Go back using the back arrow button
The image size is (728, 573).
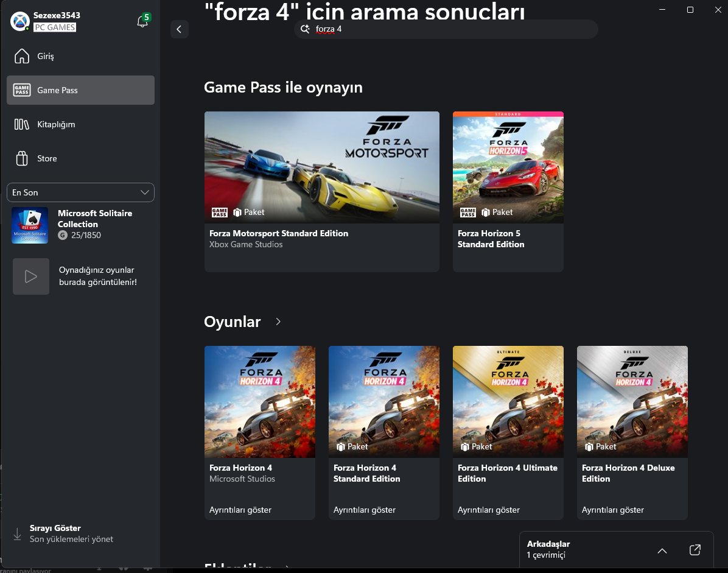(x=179, y=29)
